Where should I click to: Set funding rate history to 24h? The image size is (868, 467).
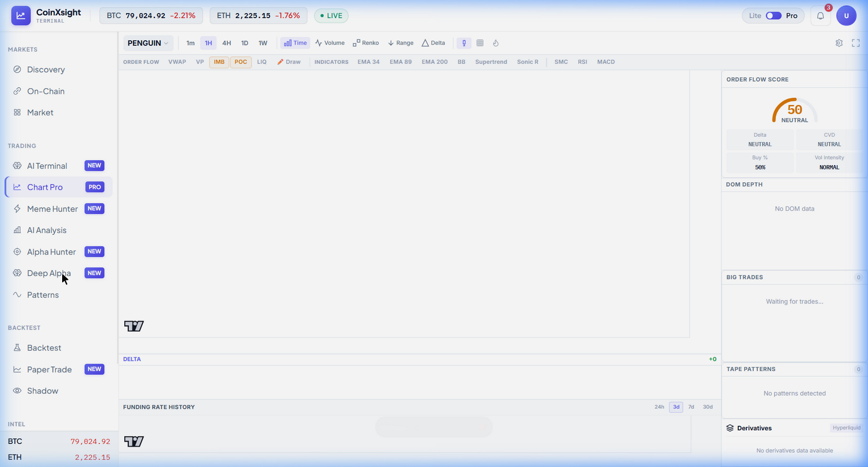(659, 407)
